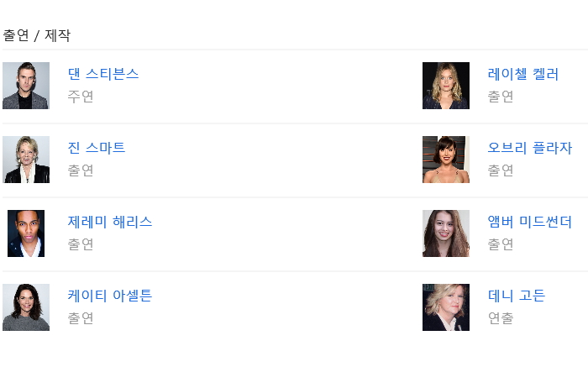Click the 출연 / 제작 section heading
The width and height of the screenshot is (588, 367).
pos(37,35)
